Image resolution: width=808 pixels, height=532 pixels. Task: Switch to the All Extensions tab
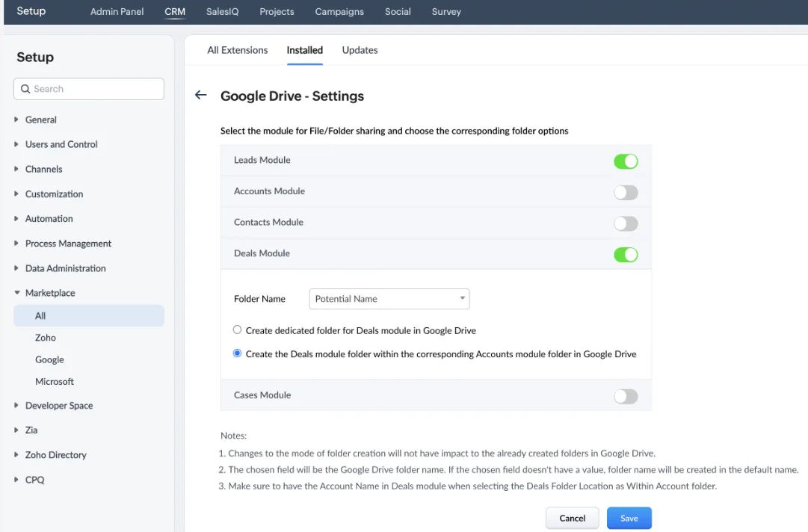coord(237,49)
